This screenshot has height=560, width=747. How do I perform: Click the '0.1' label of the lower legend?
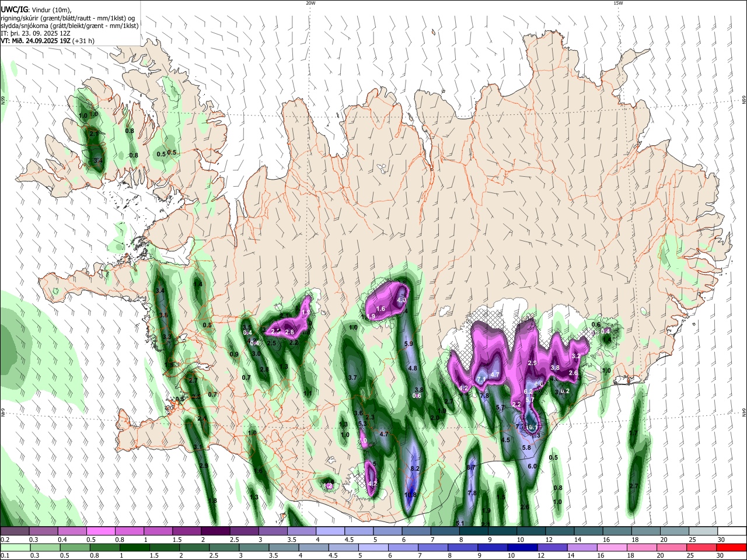tap(5, 556)
